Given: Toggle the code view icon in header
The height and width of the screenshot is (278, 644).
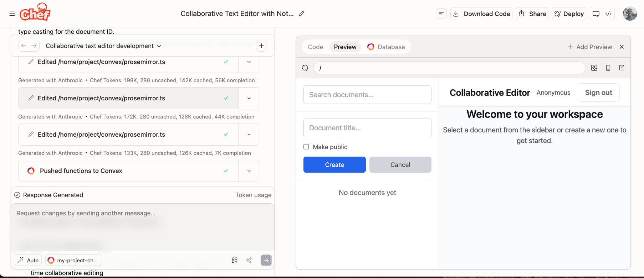Looking at the screenshot, I should (609, 14).
